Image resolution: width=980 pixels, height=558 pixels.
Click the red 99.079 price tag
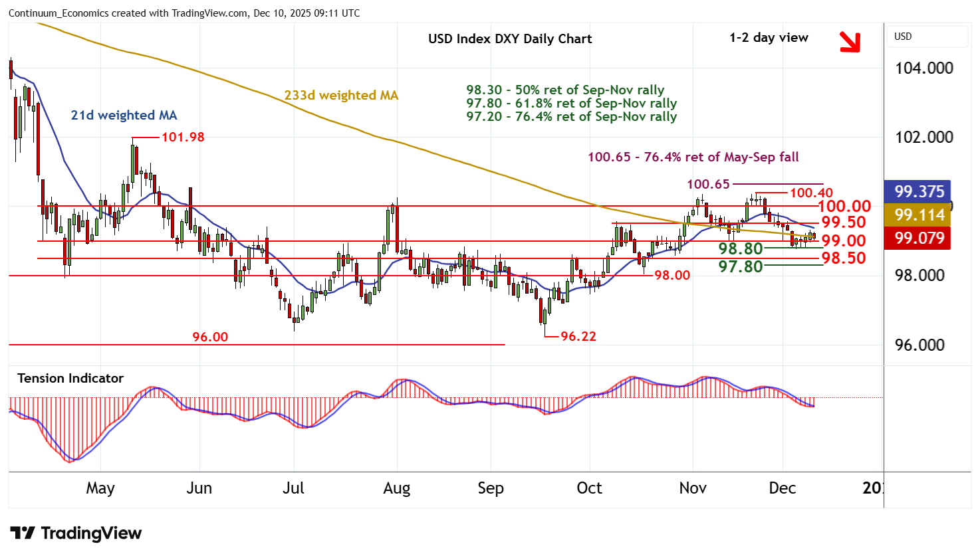[x=919, y=238]
